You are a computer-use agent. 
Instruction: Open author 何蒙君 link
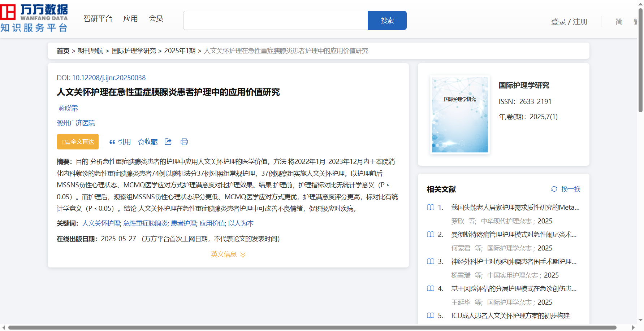tap(461, 248)
